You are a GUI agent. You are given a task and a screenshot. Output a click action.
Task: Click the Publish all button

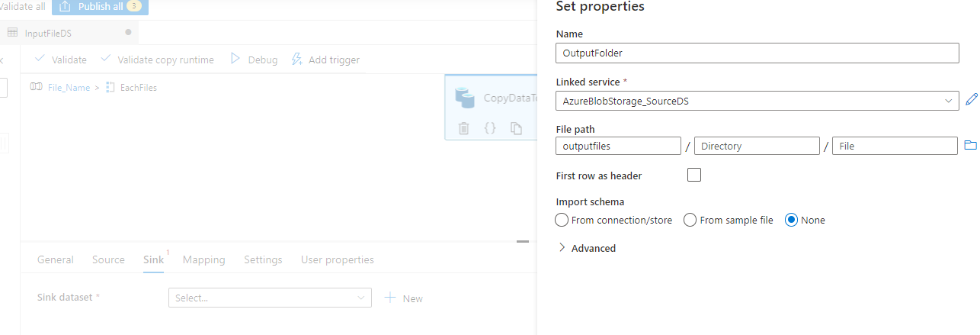pyautogui.click(x=101, y=7)
